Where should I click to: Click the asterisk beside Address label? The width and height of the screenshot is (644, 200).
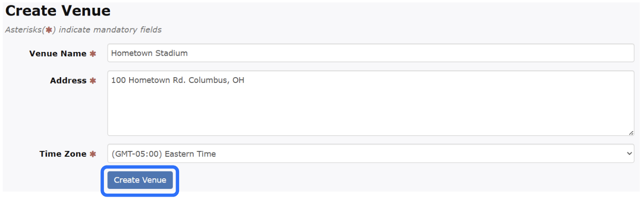[x=93, y=81]
